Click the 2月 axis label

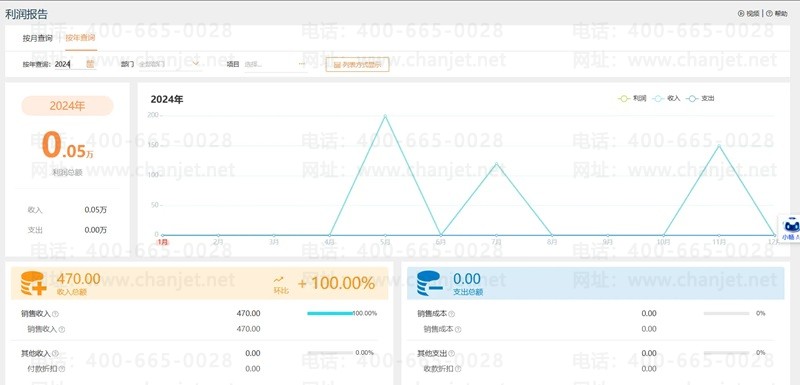(218, 242)
